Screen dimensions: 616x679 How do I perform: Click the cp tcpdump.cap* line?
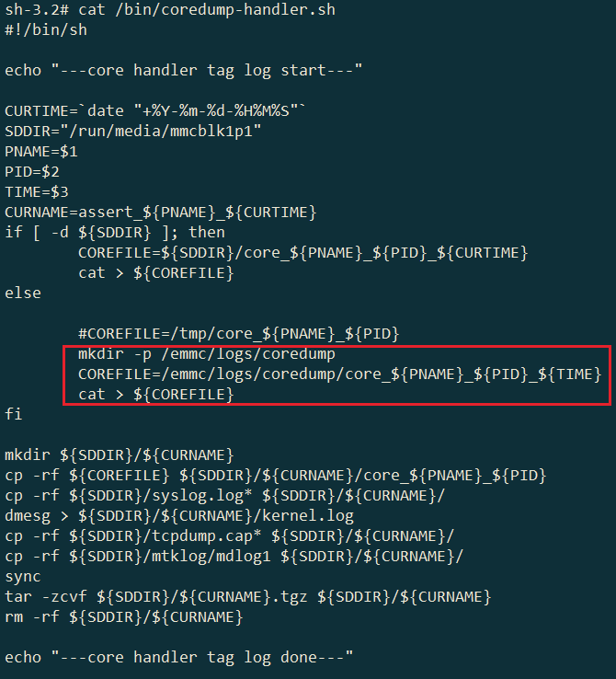(x=229, y=536)
